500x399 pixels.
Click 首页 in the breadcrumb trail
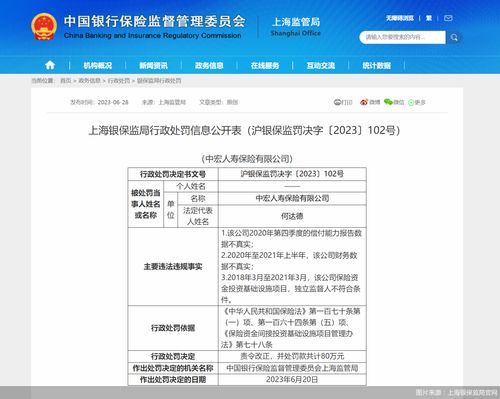tap(66, 81)
